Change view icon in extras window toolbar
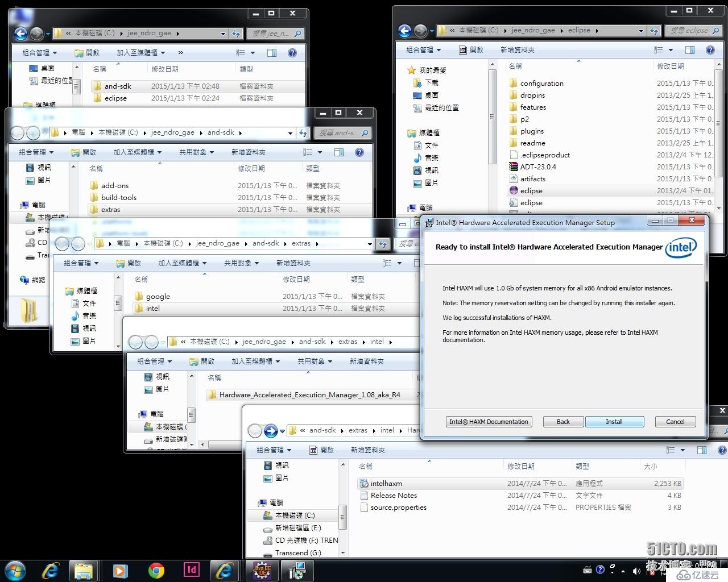The width and height of the screenshot is (728, 582). coord(387,263)
